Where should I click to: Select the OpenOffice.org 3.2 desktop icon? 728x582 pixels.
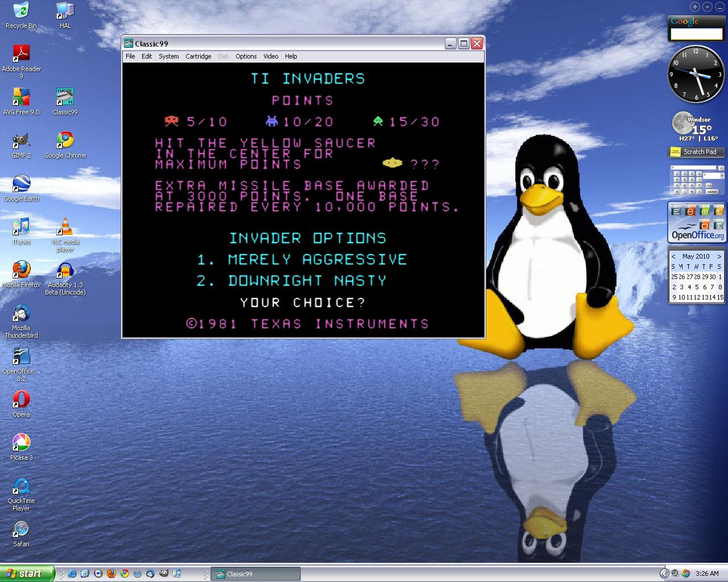[21, 364]
